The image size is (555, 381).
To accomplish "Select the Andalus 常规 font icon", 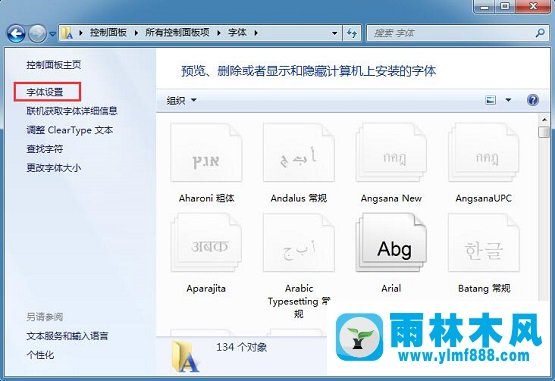I will point(299,153).
